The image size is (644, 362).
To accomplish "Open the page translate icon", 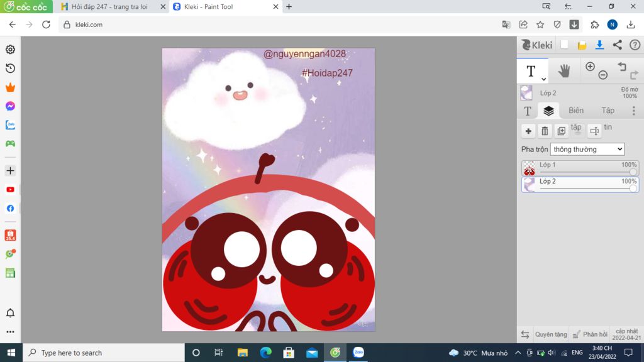I will tap(506, 25).
